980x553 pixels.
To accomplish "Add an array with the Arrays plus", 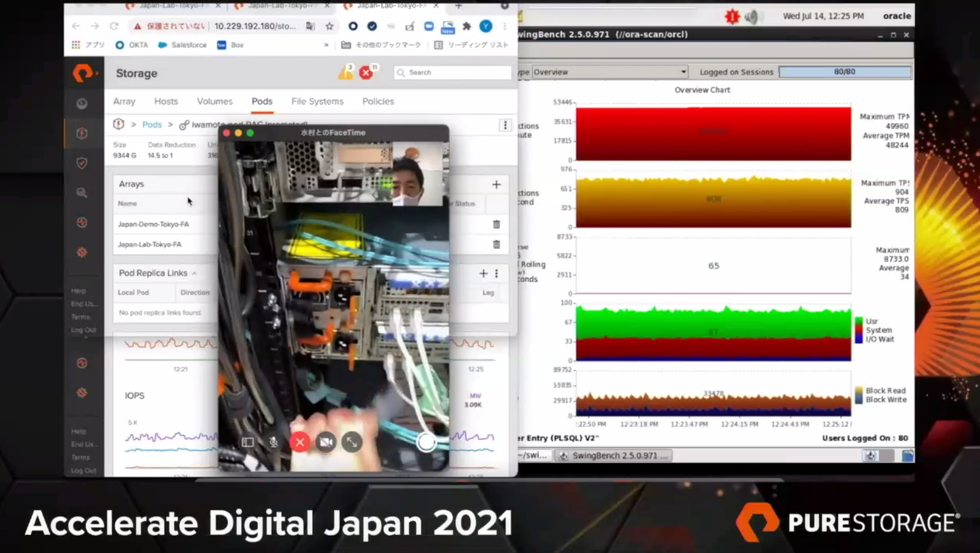I will 496,184.
